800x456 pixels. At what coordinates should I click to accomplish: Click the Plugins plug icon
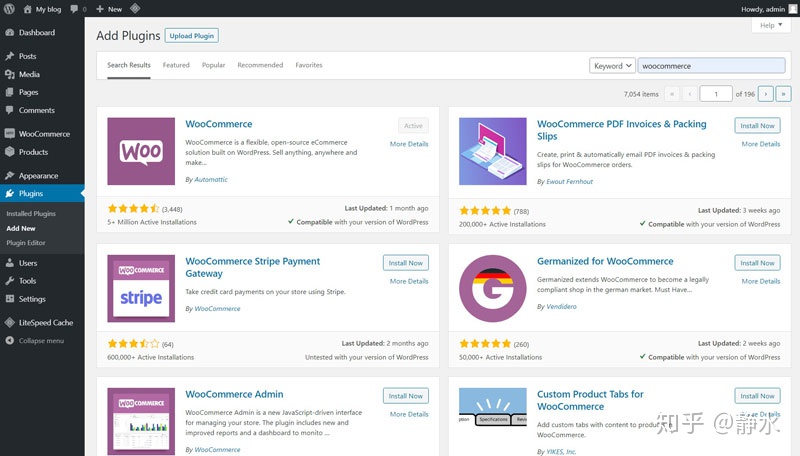click(10, 193)
